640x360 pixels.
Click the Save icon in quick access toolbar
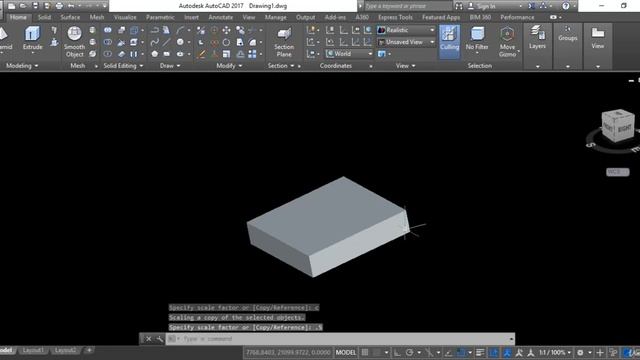pos(36,6)
